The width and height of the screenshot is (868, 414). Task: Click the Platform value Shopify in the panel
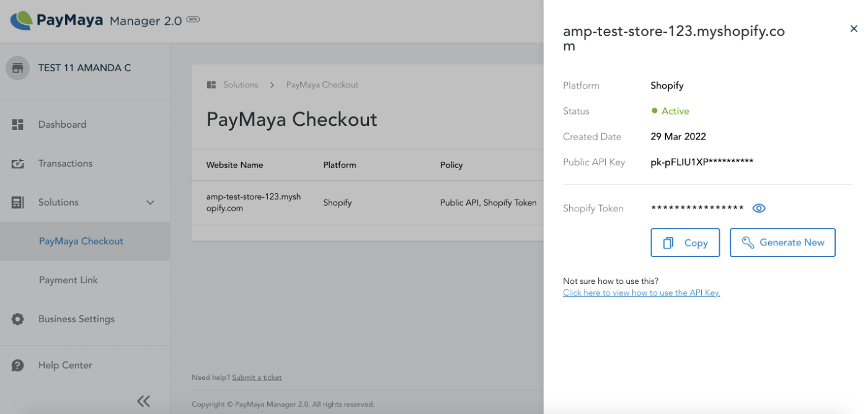click(x=667, y=86)
